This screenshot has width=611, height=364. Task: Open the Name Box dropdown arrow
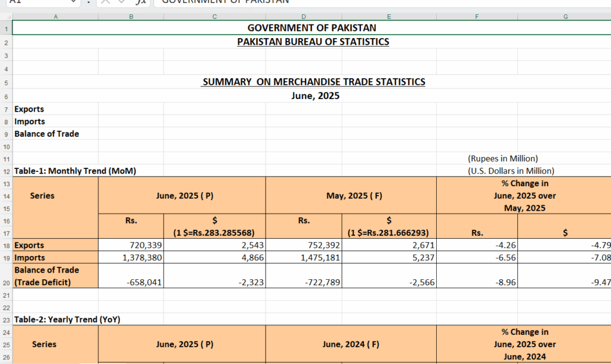coord(73,2)
